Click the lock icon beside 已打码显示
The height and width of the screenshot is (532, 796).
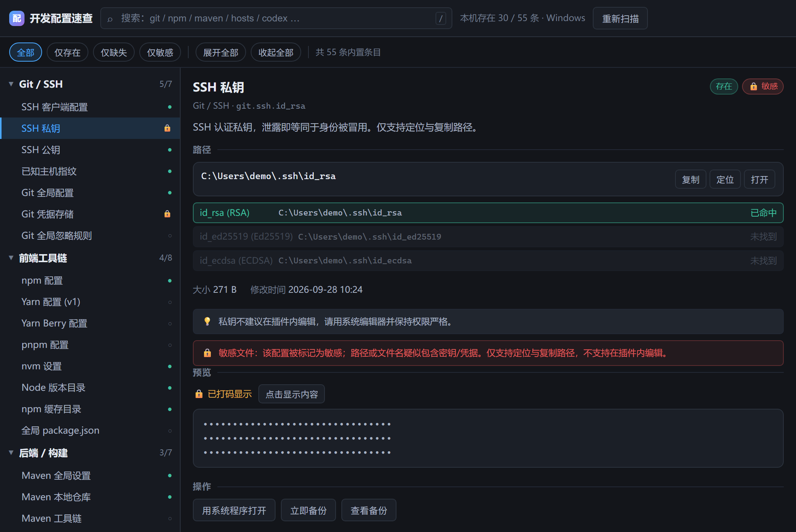click(x=199, y=394)
